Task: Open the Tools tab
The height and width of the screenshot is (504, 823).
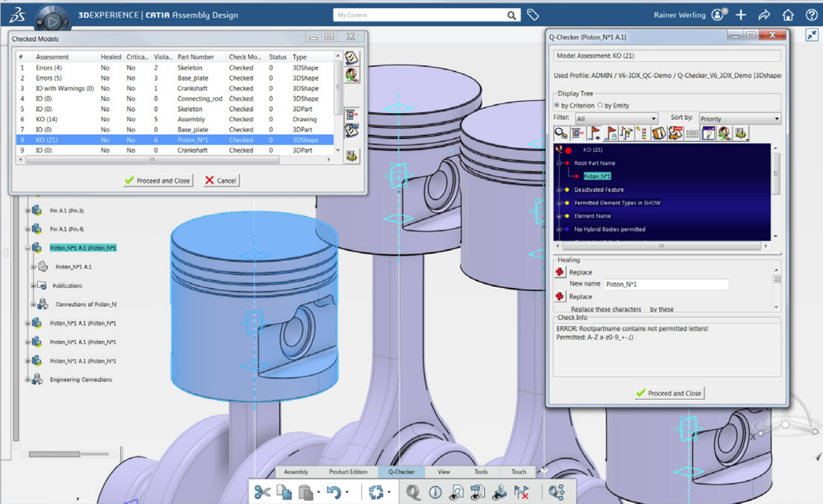Action: [x=481, y=472]
